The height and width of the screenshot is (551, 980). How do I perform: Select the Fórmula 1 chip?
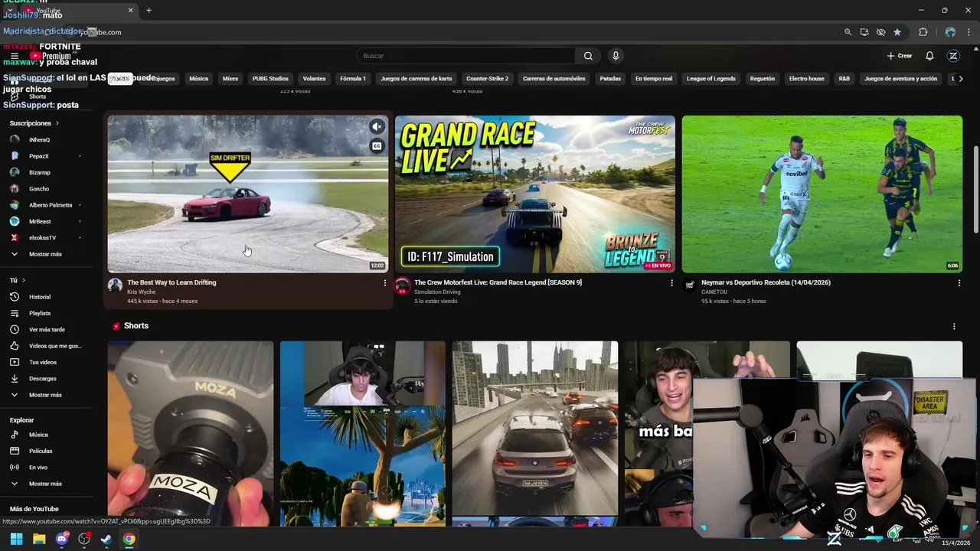353,79
